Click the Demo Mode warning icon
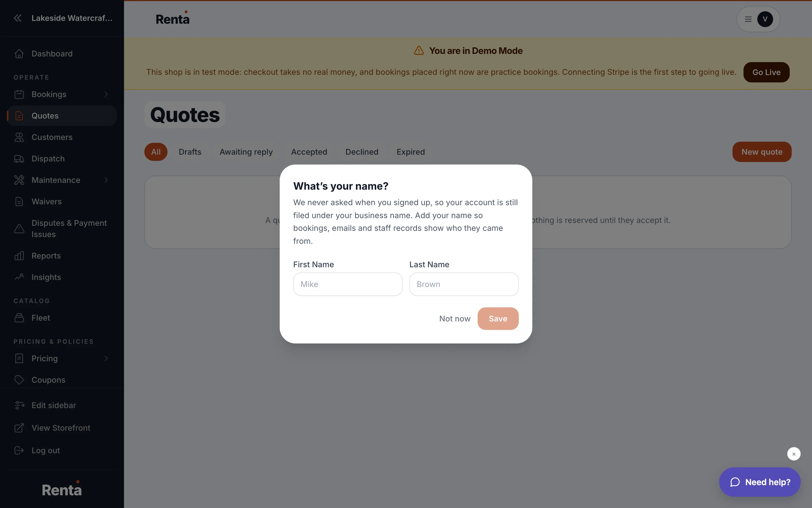812x508 pixels. (419, 51)
